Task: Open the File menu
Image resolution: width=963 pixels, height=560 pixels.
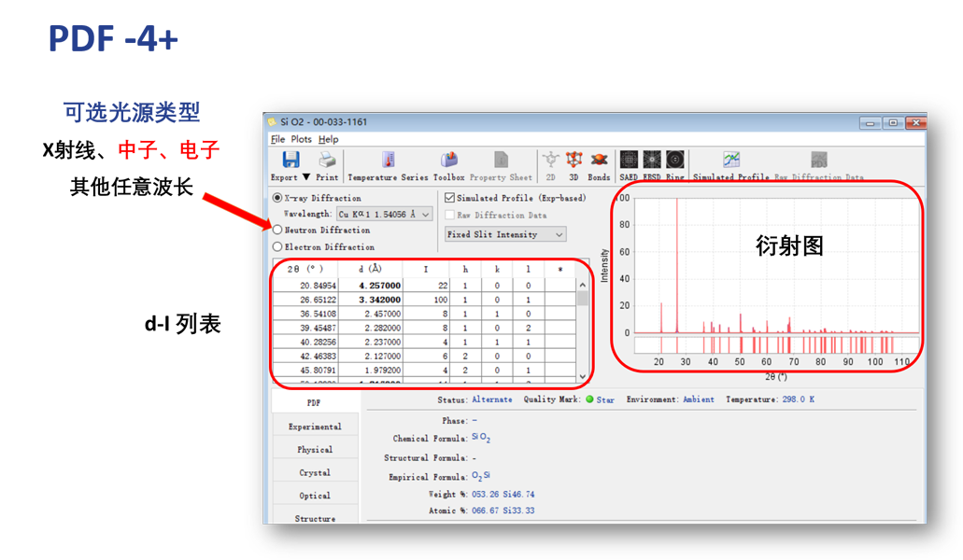Action: click(x=277, y=139)
